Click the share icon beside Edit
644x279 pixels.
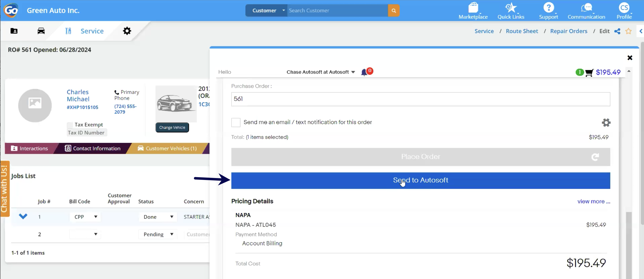[x=617, y=31]
